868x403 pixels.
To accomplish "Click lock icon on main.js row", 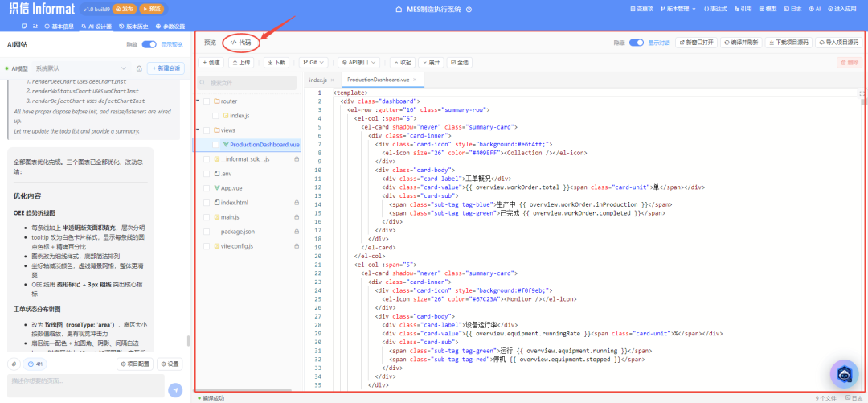I will click(x=297, y=216).
